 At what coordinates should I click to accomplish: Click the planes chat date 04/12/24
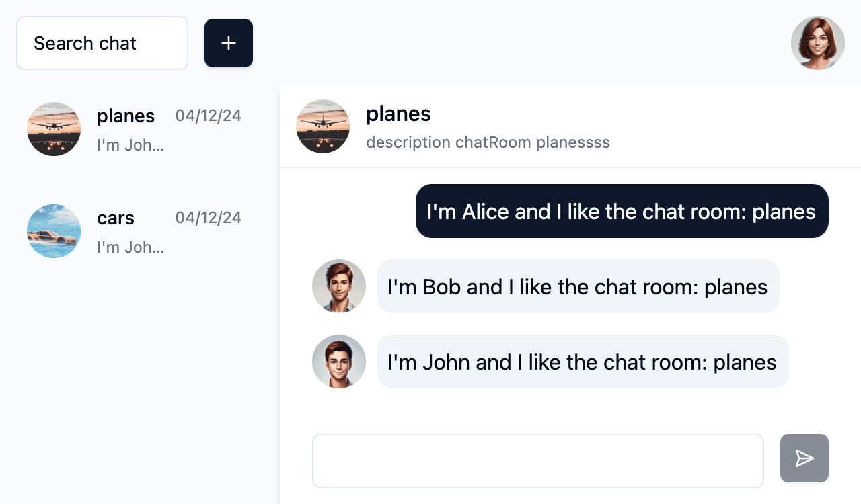209,116
